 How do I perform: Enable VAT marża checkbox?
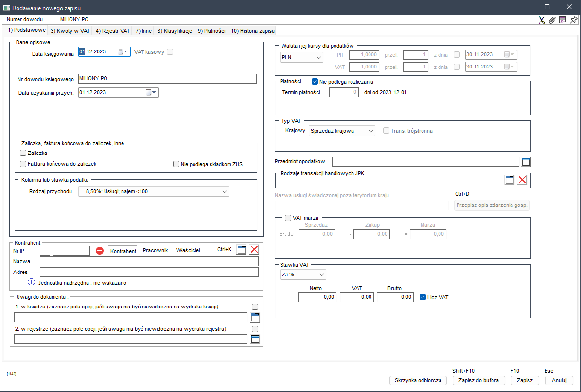point(288,218)
